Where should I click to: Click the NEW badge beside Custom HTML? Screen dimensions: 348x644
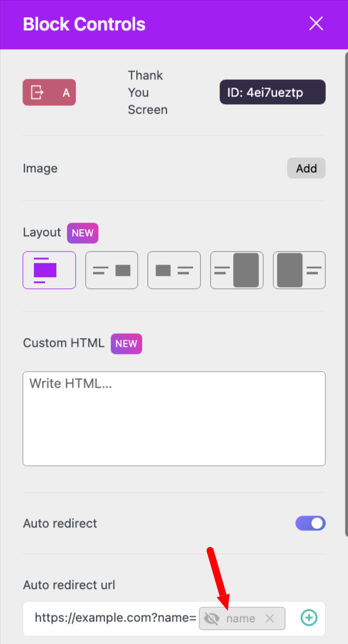[x=127, y=344]
